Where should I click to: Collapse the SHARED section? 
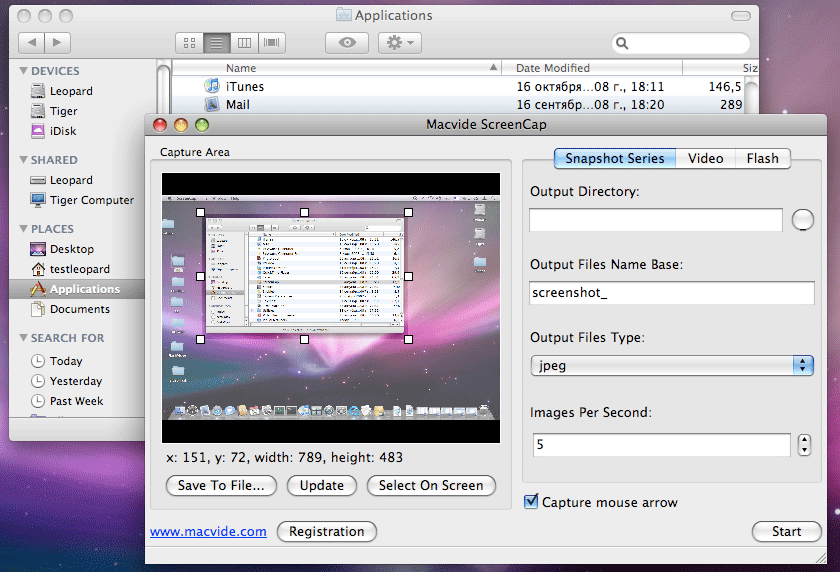24,160
